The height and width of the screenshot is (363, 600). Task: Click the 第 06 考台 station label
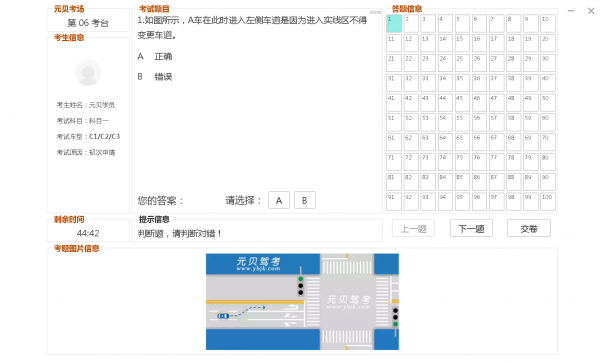(x=88, y=23)
